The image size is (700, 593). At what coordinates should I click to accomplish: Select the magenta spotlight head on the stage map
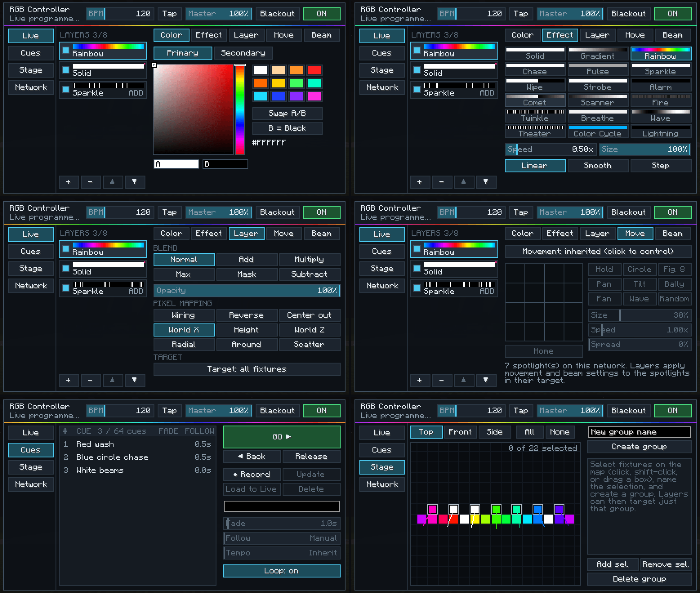[x=432, y=509]
